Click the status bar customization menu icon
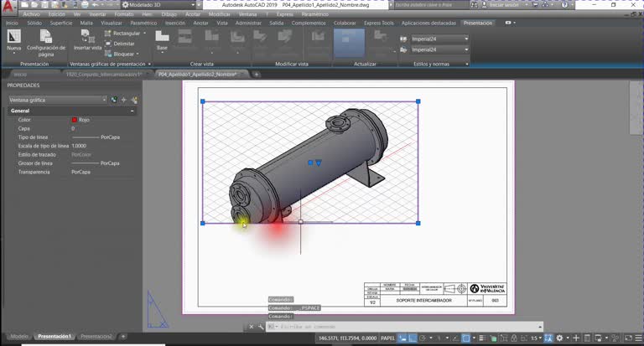The width and height of the screenshot is (644, 346). pos(638,338)
